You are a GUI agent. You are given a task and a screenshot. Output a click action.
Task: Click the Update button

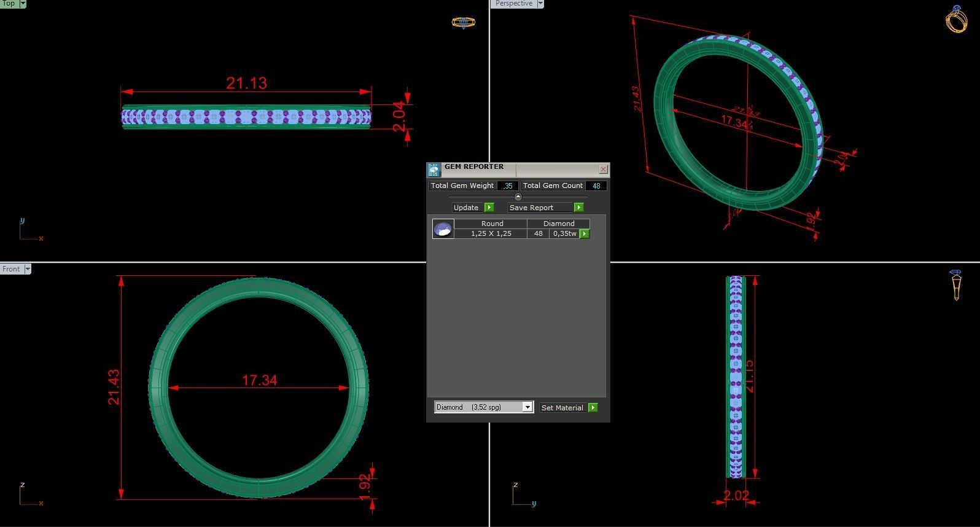(x=468, y=208)
